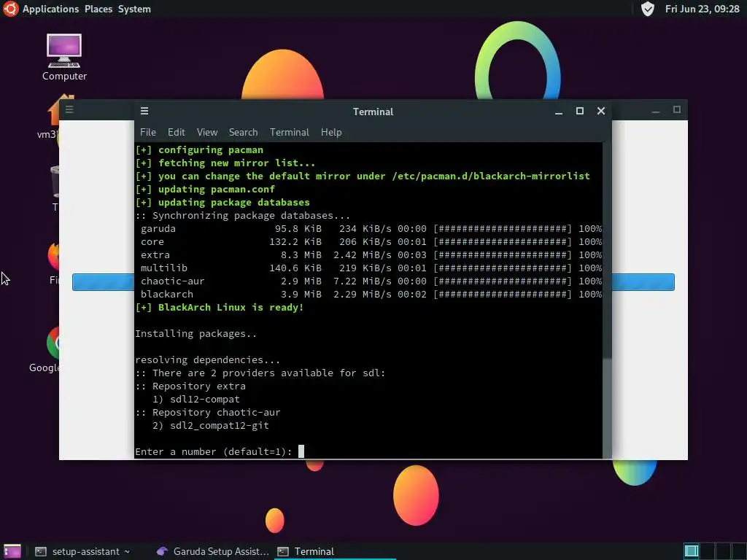747x560 pixels.
Task: Open the View menu in Terminal
Action: click(x=206, y=133)
